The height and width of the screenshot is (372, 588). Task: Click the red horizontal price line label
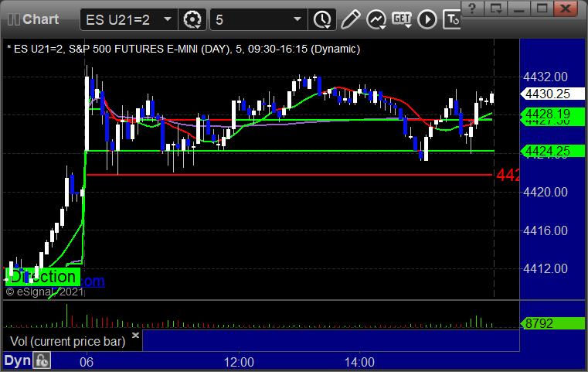(508, 175)
